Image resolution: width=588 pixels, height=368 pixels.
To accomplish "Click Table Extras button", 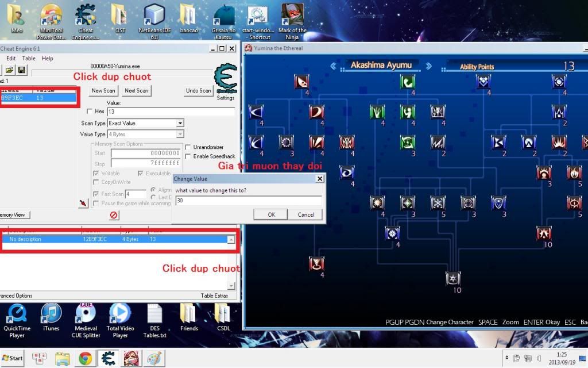I will click(214, 296).
